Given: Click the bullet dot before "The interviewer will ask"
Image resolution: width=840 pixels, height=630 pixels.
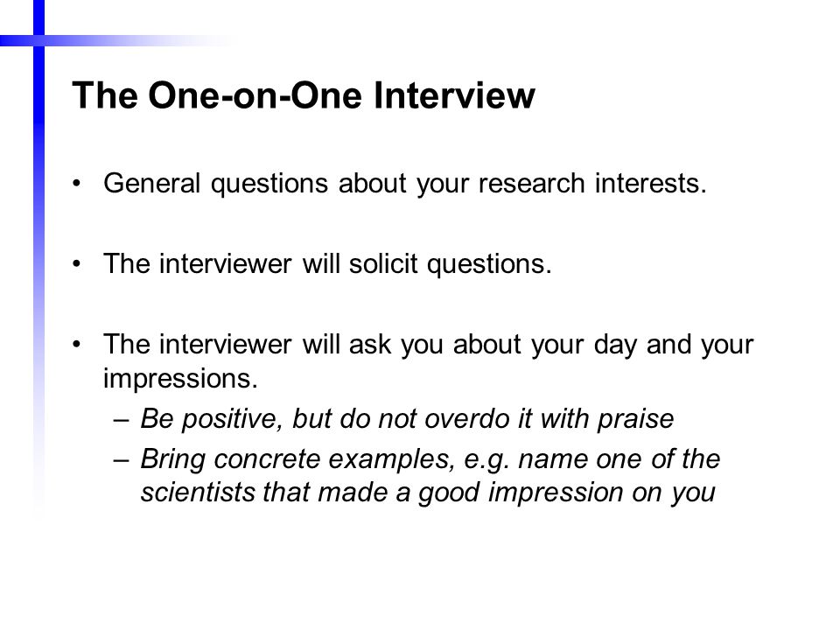Looking at the screenshot, I should 77,344.
